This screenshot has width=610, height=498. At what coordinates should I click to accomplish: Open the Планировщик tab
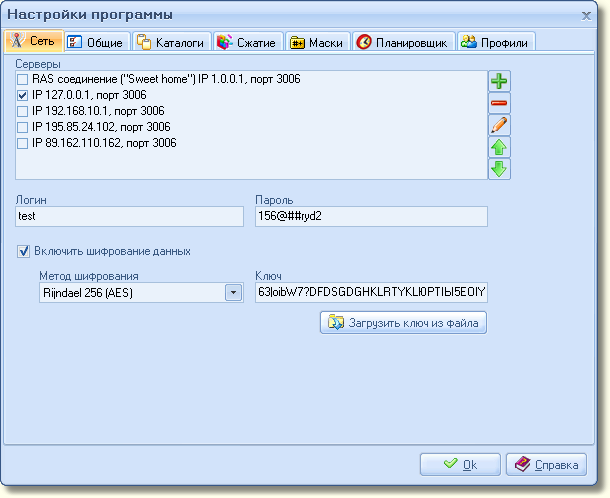click(404, 42)
